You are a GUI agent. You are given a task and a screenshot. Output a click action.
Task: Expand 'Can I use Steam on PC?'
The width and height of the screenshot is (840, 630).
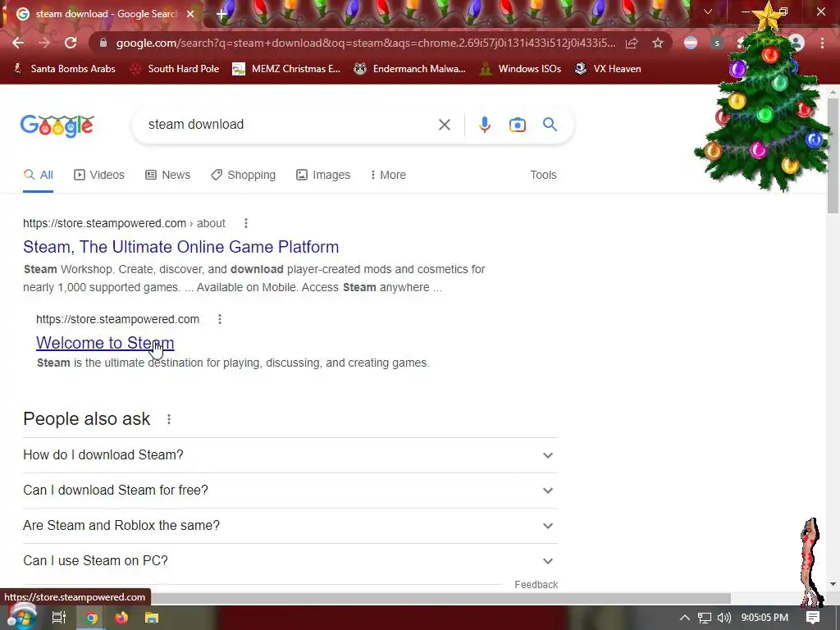pos(290,561)
